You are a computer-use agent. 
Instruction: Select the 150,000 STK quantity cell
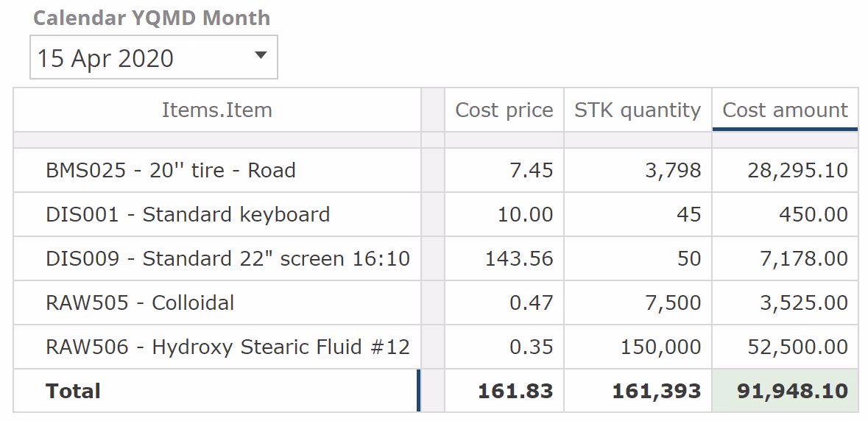(x=660, y=347)
